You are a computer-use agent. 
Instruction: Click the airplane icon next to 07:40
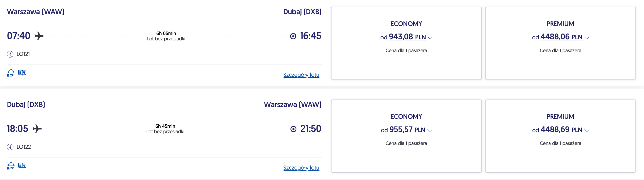pyautogui.click(x=39, y=36)
